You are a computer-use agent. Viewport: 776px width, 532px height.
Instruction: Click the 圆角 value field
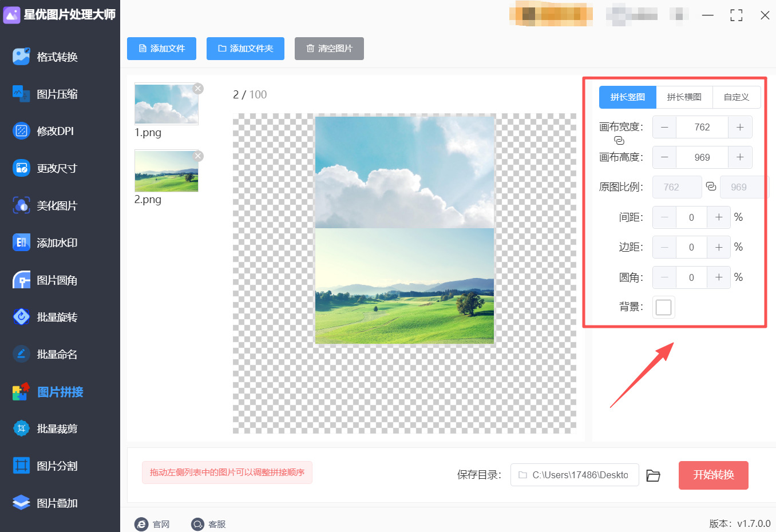pos(691,277)
